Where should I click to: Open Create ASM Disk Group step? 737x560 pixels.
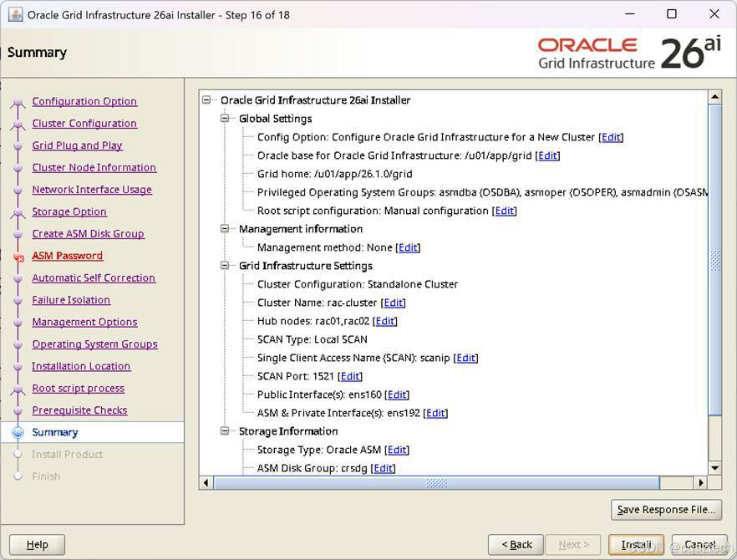pyautogui.click(x=88, y=234)
